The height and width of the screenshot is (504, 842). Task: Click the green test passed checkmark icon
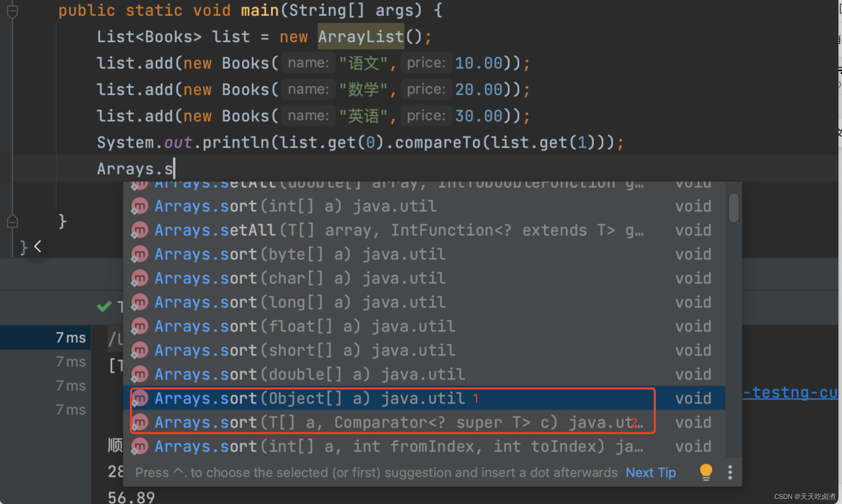[x=104, y=306]
